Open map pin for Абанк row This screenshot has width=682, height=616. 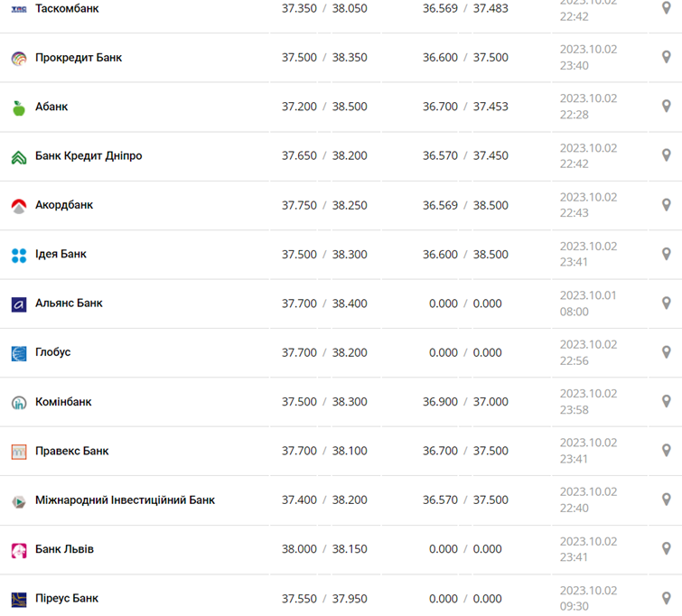(667, 107)
